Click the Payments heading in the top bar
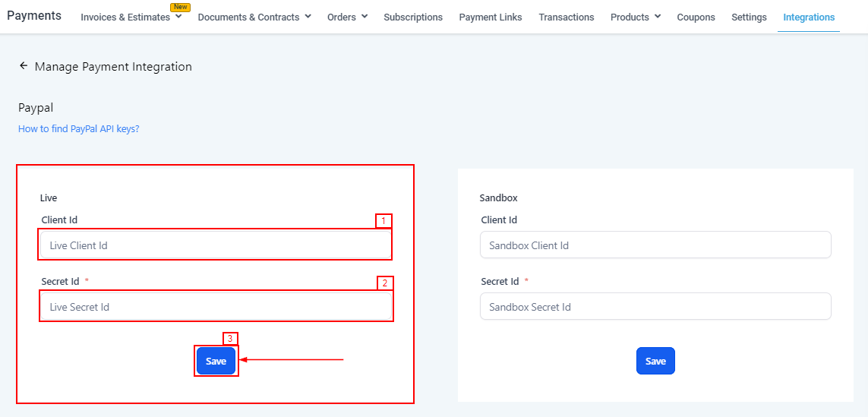The width and height of the screenshot is (868, 417). [34, 15]
